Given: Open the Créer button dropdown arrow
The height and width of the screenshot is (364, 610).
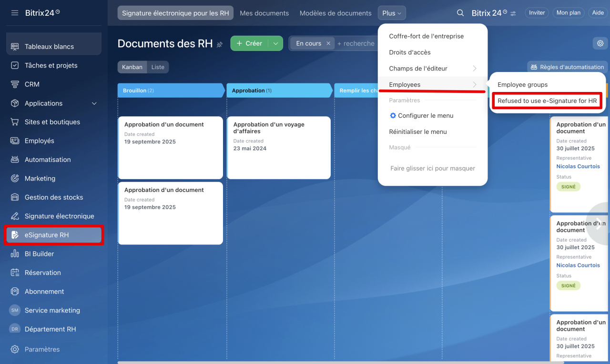Looking at the screenshot, I should [x=275, y=43].
